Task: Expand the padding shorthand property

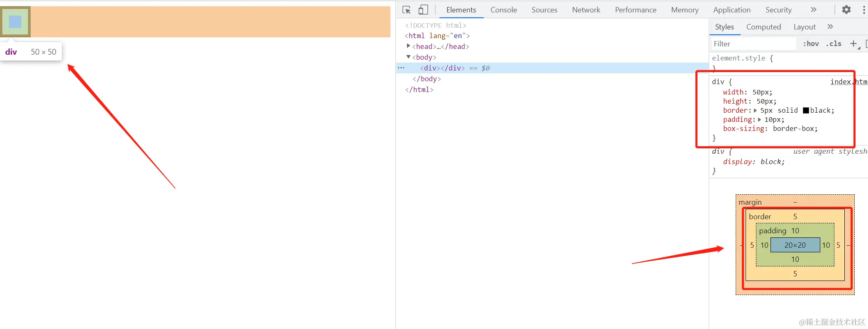Action: (x=759, y=119)
